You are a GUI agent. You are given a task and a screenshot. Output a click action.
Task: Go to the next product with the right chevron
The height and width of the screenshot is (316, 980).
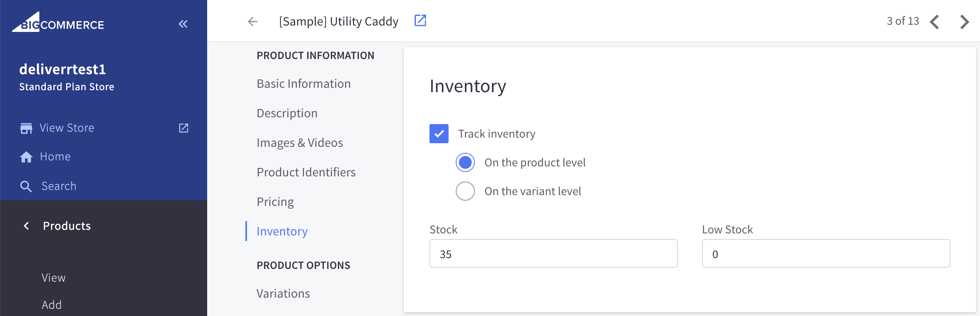964,22
